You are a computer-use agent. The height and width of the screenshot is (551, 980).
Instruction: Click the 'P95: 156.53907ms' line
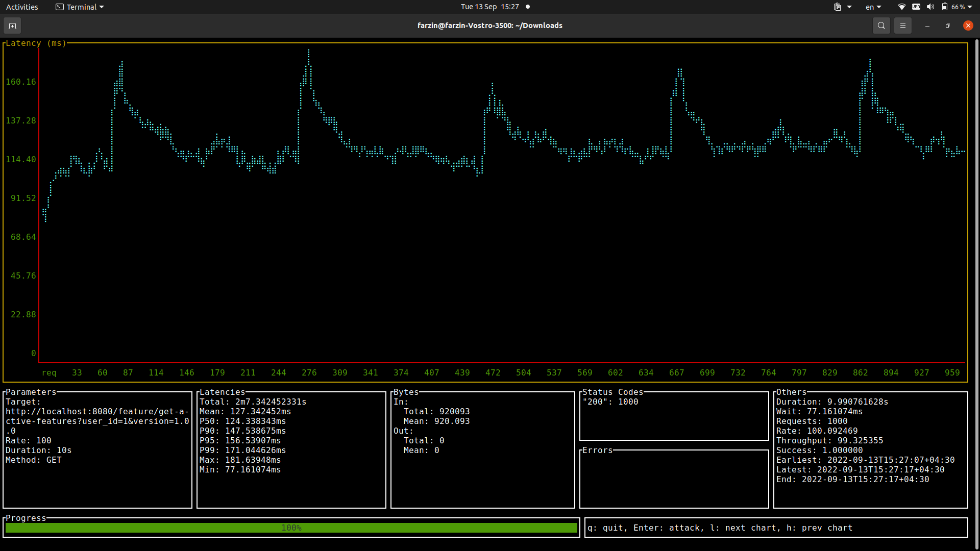tap(240, 441)
